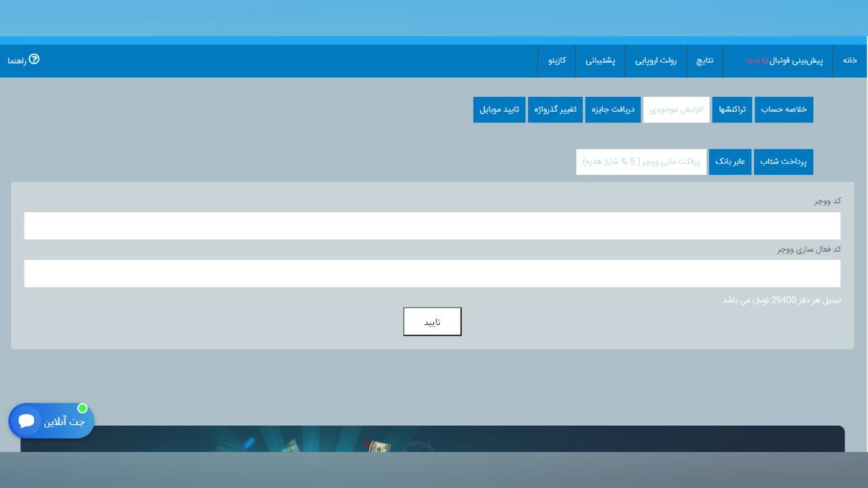This screenshot has height=488, width=868.
Task: Go to the نتایج results page
Action: click(705, 60)
